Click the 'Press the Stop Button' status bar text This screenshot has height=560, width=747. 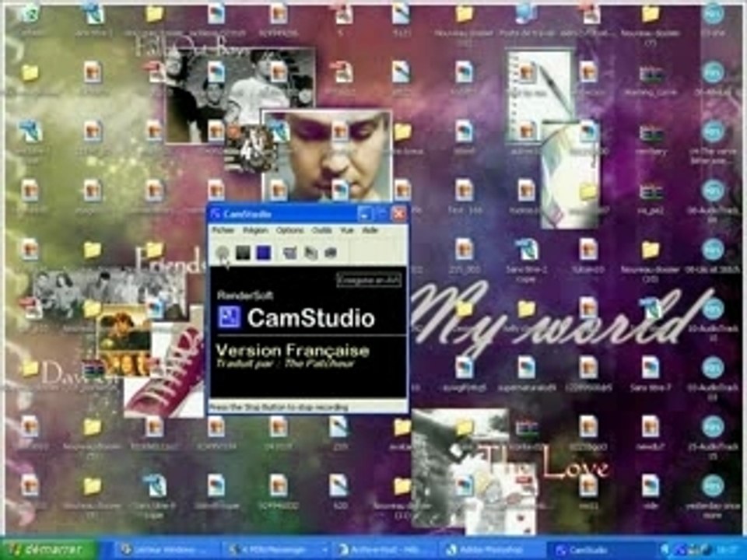click(x=279, y=408)
